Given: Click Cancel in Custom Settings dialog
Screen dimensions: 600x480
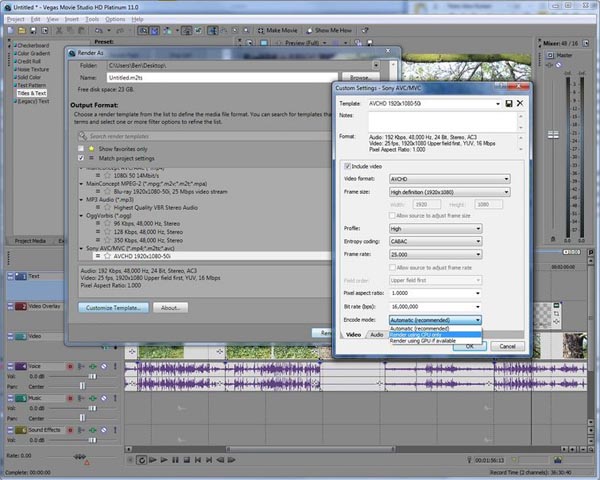Looking at the screenshot, I should coord(507,346).
